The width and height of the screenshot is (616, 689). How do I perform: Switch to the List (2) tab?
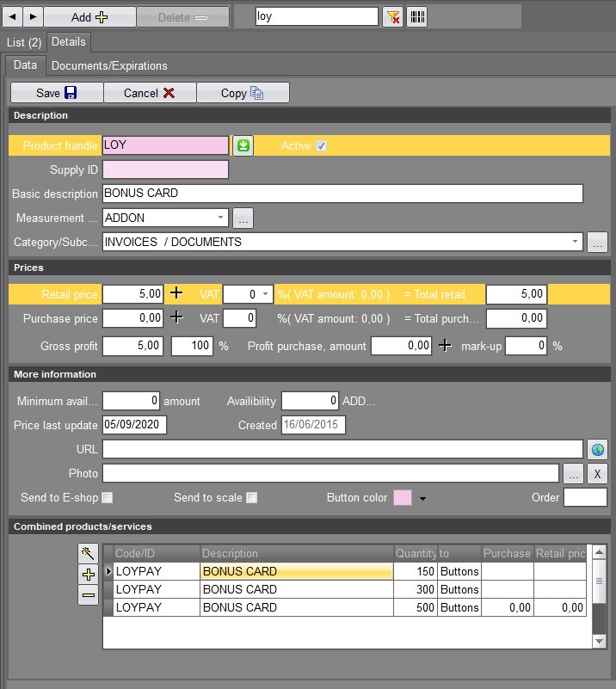pyautogui.click(x=24, y=43)
